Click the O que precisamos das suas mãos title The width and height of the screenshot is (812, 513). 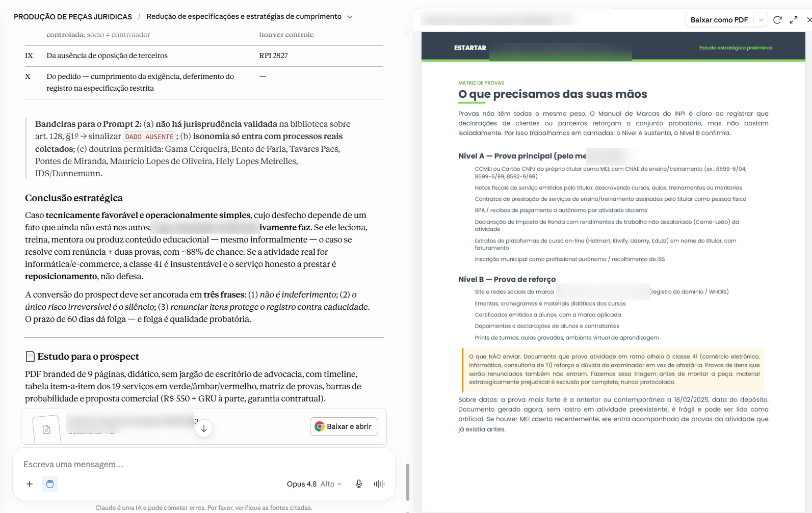click(553, 94)
